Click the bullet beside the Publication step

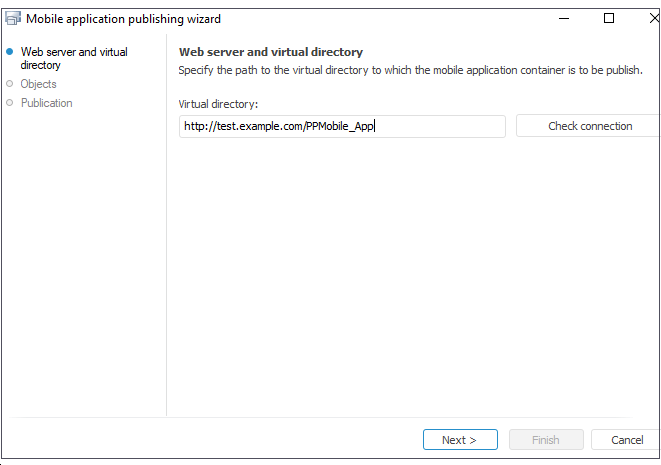(x=10, y=103)
